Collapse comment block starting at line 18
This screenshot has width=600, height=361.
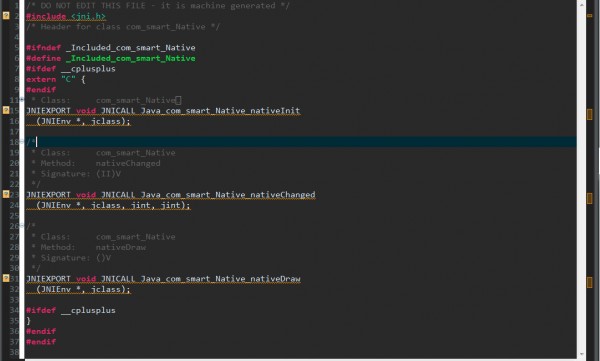23,142
